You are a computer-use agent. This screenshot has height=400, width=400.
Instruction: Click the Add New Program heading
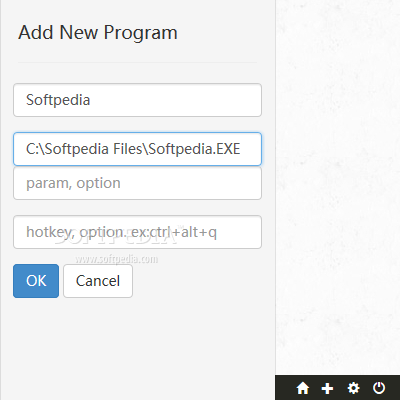point(98,33)
